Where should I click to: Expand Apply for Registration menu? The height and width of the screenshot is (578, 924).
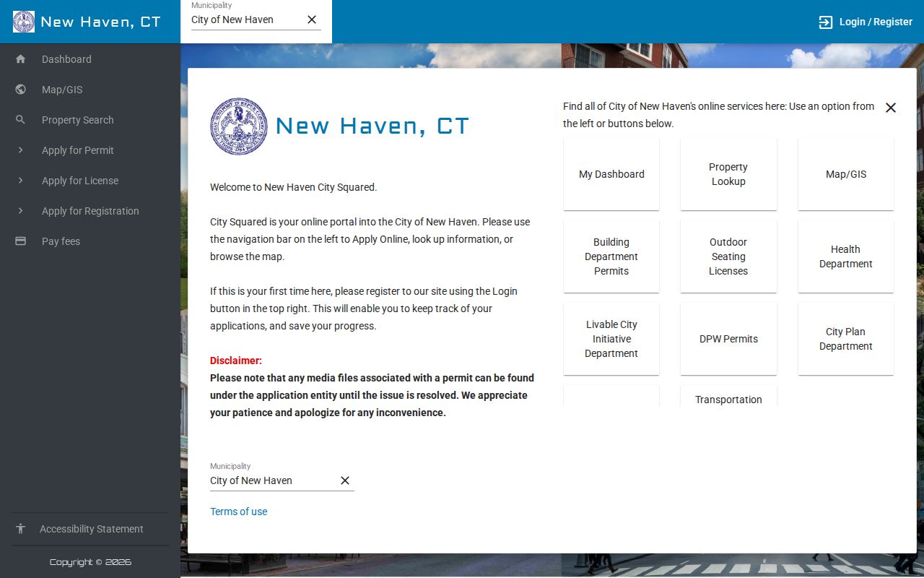[90, 211]
